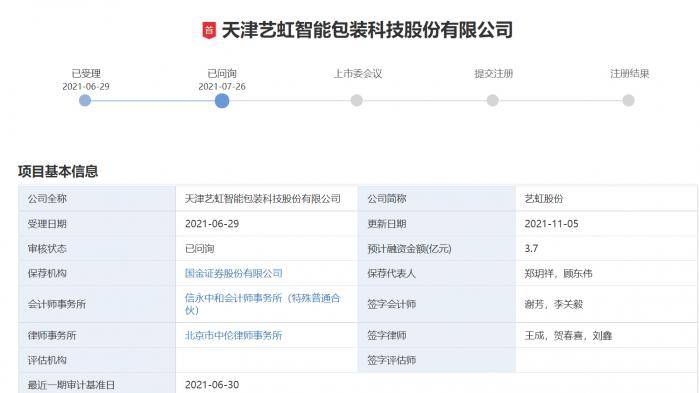
Task: Open the 北京市中伦律师事务所 law firm link
Action: coord(233,335)
